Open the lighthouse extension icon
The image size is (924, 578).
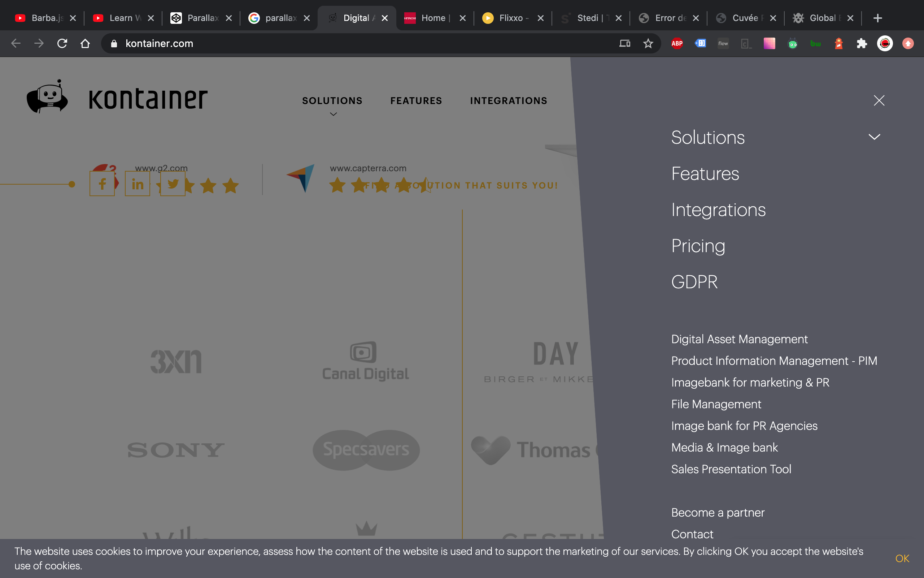[x=839, y=44]
